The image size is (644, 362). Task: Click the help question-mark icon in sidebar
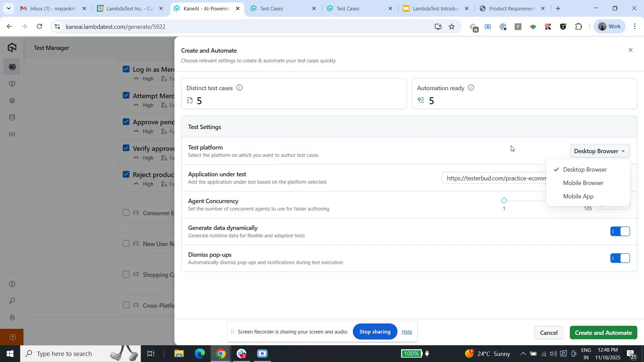12,284
